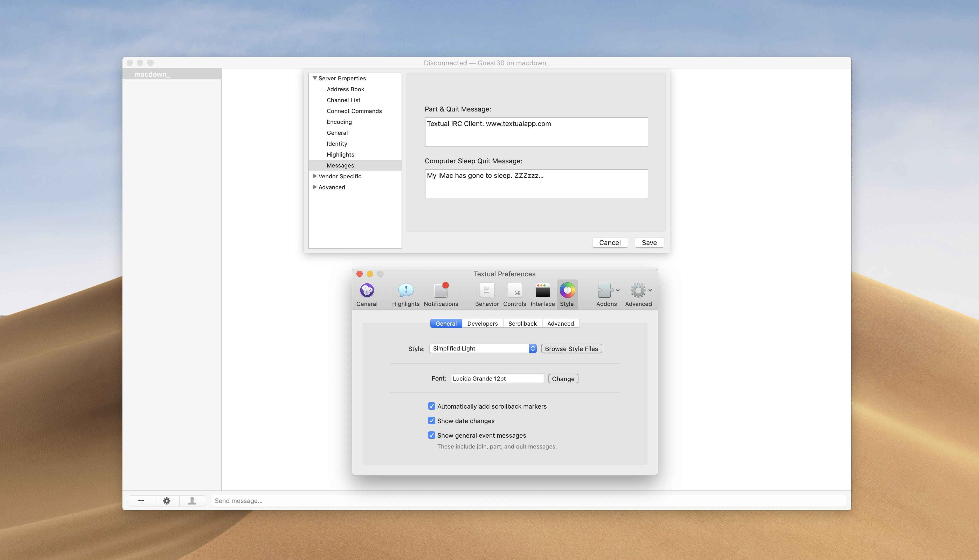Toggle Show general event messages checkbox
979x560 pixels.
[x=431, y=435]
